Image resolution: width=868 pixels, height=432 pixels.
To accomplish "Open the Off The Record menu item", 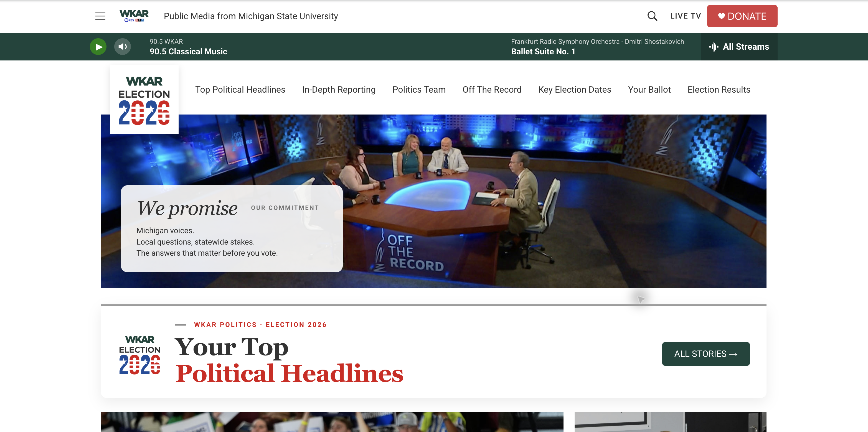I will tap(492, 90).
